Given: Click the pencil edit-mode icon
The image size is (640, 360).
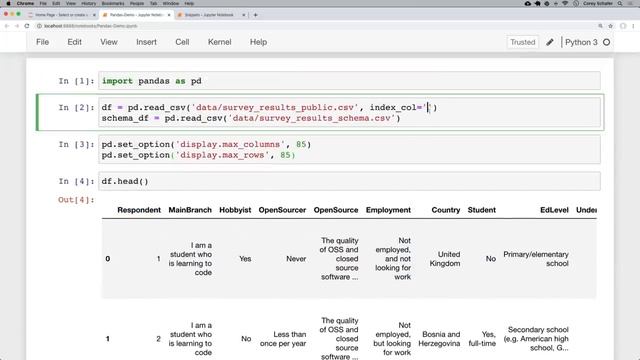Looking at the screenshot, I should click(550, 42).
